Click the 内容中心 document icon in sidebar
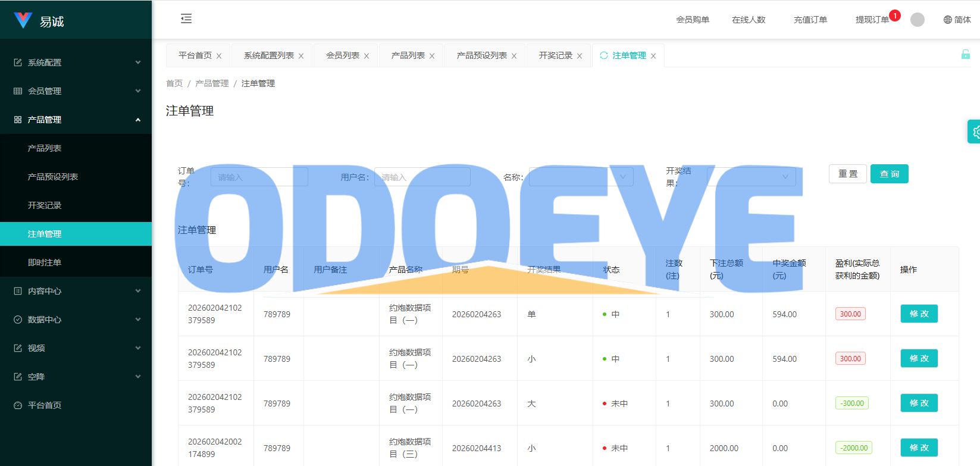Image resolution: width=980 pixels, height=466 pixels. pyautogui.click(x=18, y=291)
